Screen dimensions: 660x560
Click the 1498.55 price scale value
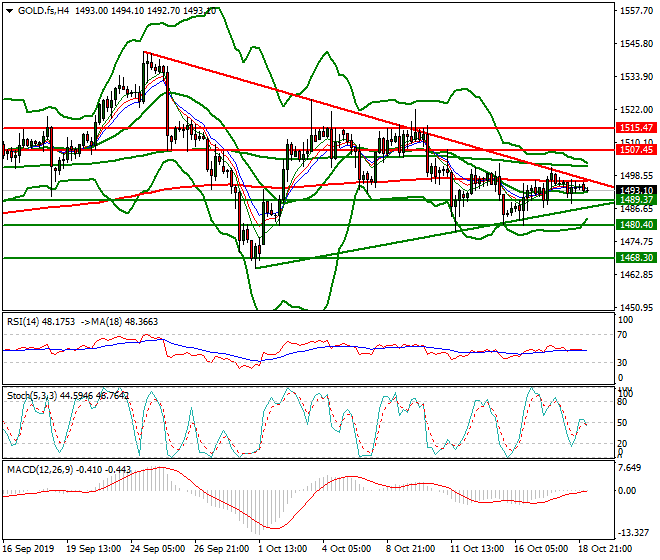[x=636, y=176]
